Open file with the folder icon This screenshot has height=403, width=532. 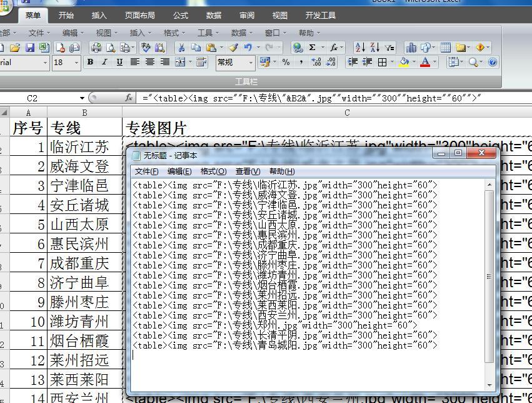pyautogui.click(x=14, y=48)
